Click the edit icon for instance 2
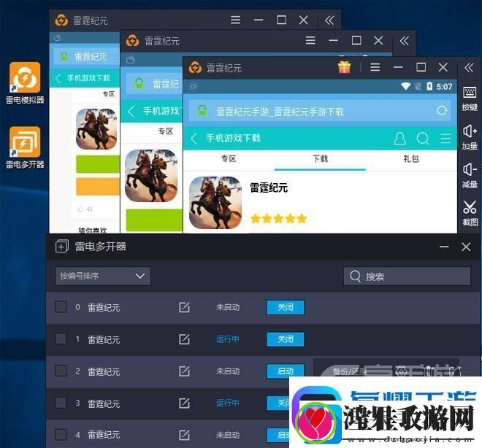Image resolution: width=482 pixels, height=448 pixels. click(x=184, y=371)
